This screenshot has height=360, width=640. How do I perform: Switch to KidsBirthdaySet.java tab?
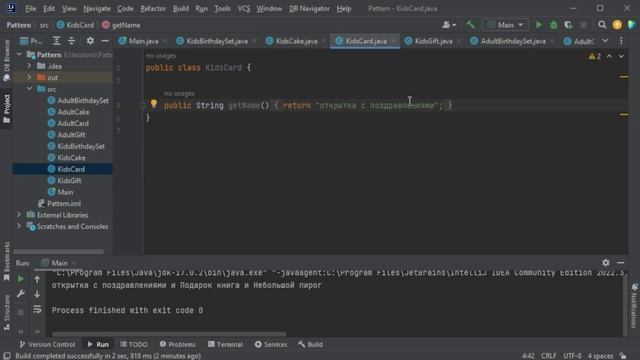coord(216,41)
